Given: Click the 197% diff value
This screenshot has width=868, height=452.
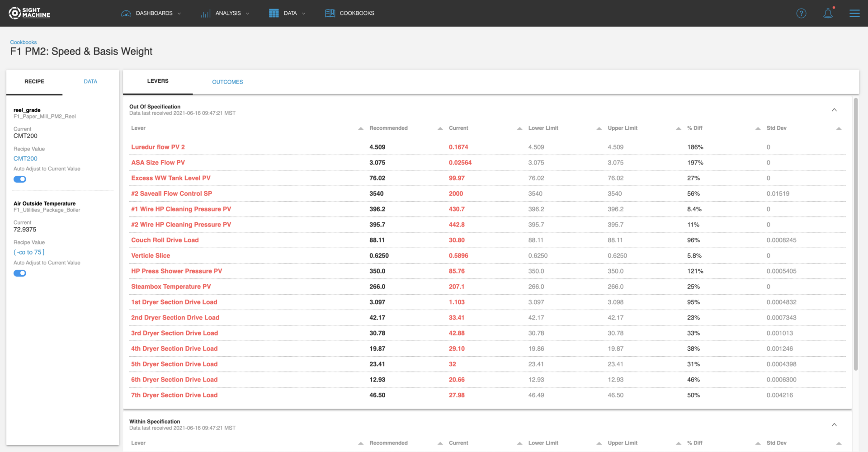Looking at the screenshot, I should [x=695, y=162].
